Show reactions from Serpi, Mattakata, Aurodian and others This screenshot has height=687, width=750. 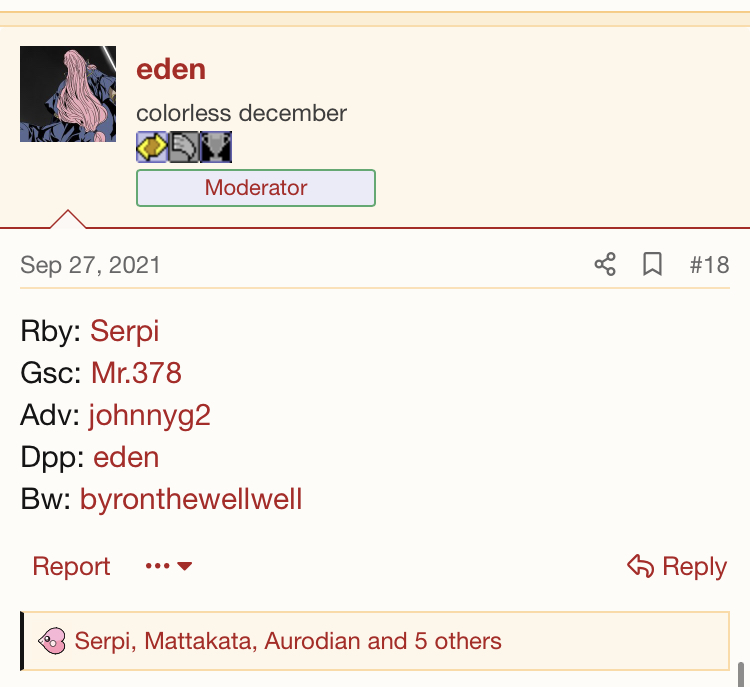tap(288, 641)
